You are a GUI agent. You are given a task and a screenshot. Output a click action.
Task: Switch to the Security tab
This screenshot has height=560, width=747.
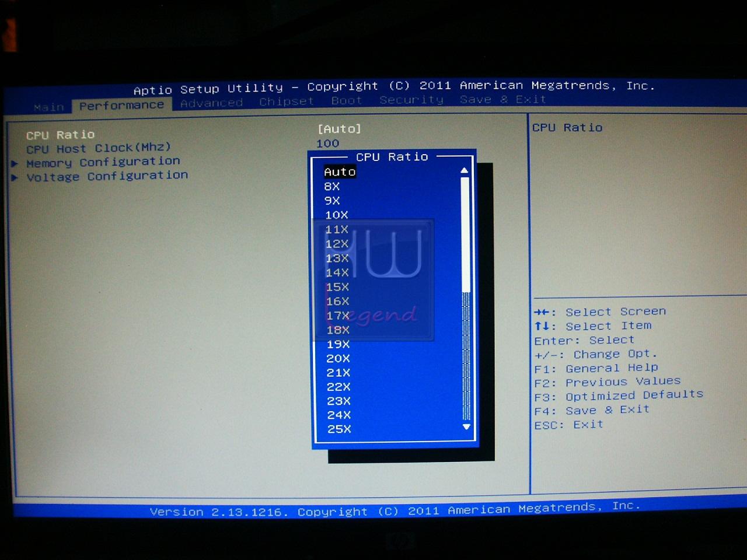[x=411, y=100]
